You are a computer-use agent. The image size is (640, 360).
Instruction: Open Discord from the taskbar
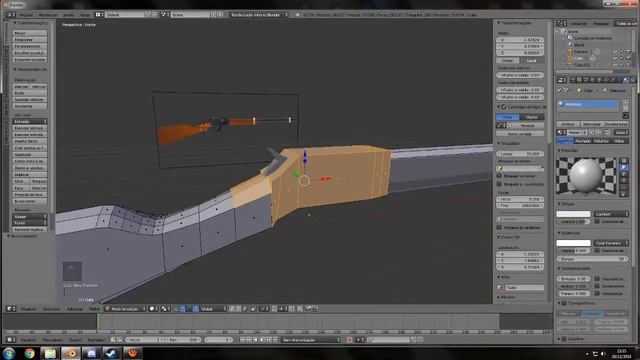[x=91, y=353]
